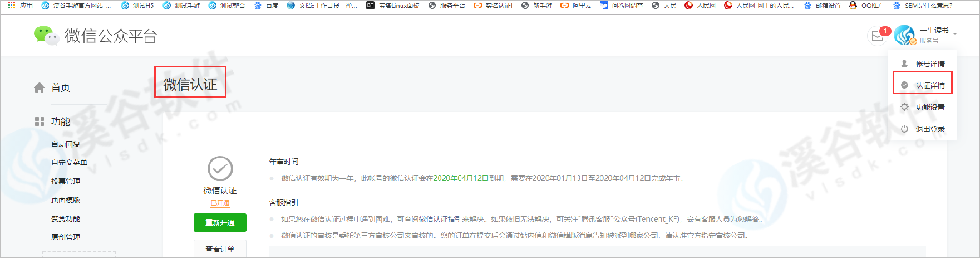Click the home icon beside 首页
Screen dimensions: 980x258
pos(40,87)
